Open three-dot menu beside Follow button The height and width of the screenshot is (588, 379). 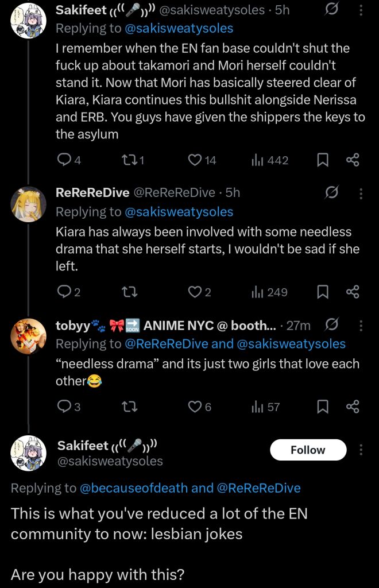361,450
